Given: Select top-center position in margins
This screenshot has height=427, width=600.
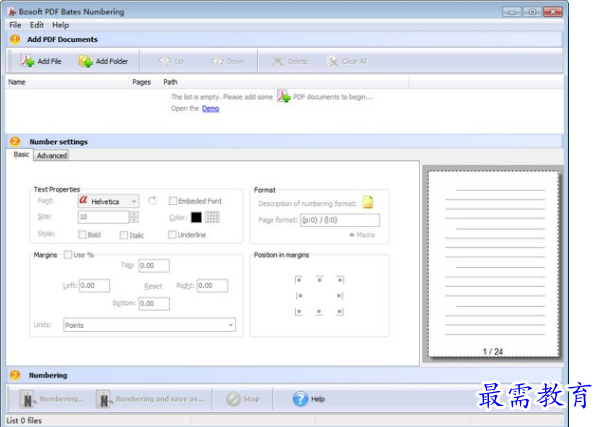Looking at the screenshot, I should [319, 280].
